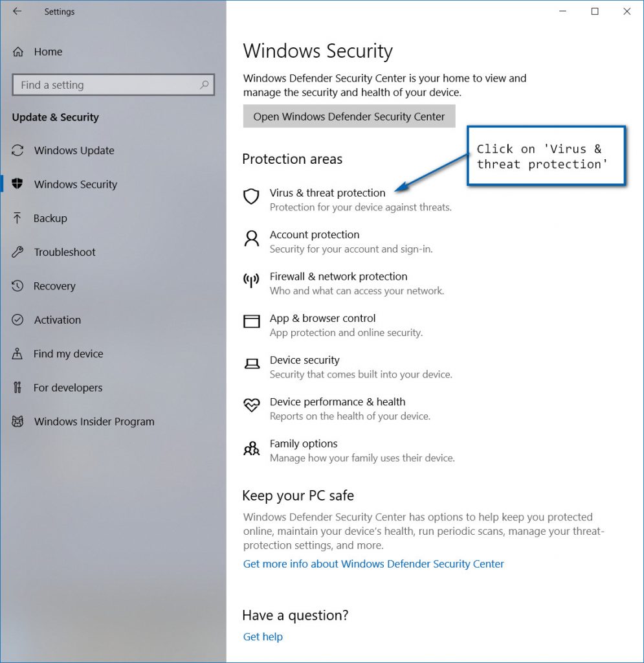644x663 pixels.
Task: Click the Firewall & network protection icon
Action: 251,280
